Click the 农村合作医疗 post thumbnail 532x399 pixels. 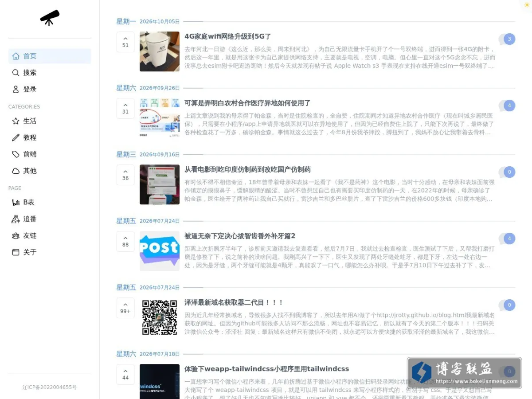pyautogui.click(x=160, y=118)
